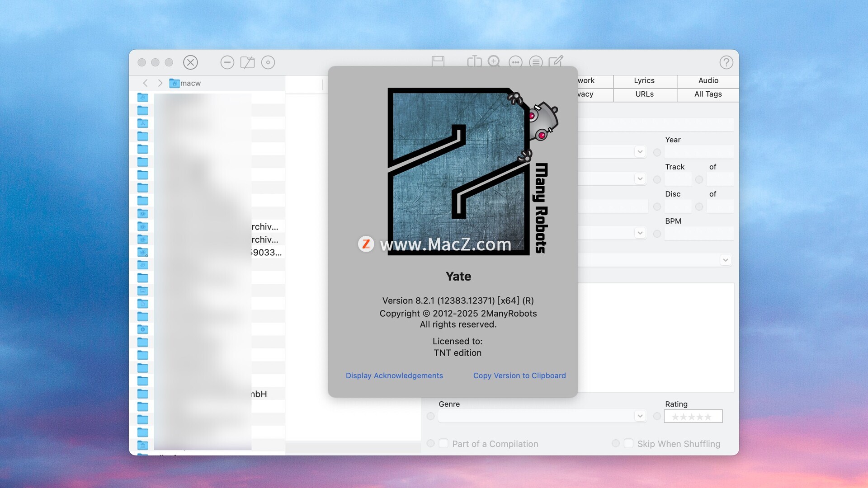Go back in the file browser
868x488 pixels.
click(x=145, y=83)
